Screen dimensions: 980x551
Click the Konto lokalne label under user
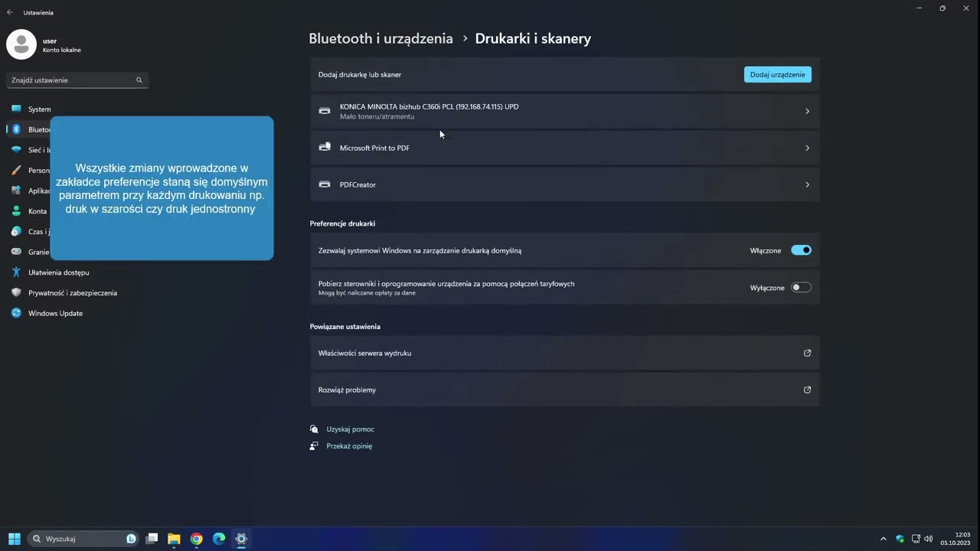(x=62, y=50)
